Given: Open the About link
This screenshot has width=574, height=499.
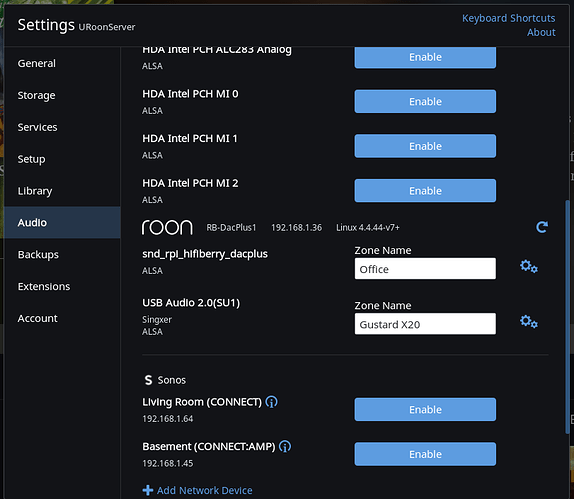Looking at the screenshot, I should (541, 32).
